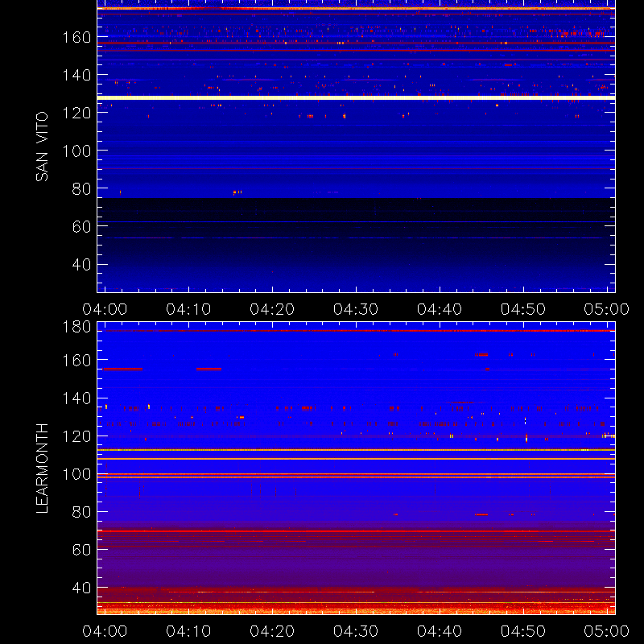Click 04:00 time label under San Vito plot
The height and width of the screenshot is (644, 644).
[105, 309]
